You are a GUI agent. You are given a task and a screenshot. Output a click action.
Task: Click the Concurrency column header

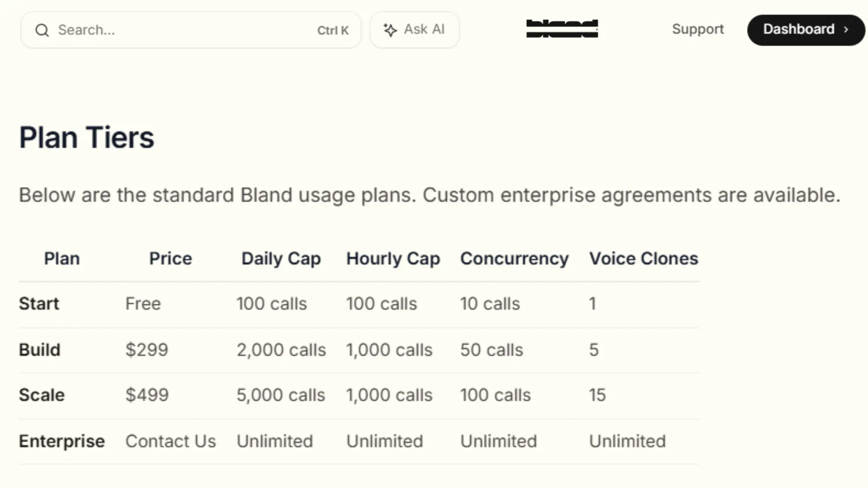515,259
